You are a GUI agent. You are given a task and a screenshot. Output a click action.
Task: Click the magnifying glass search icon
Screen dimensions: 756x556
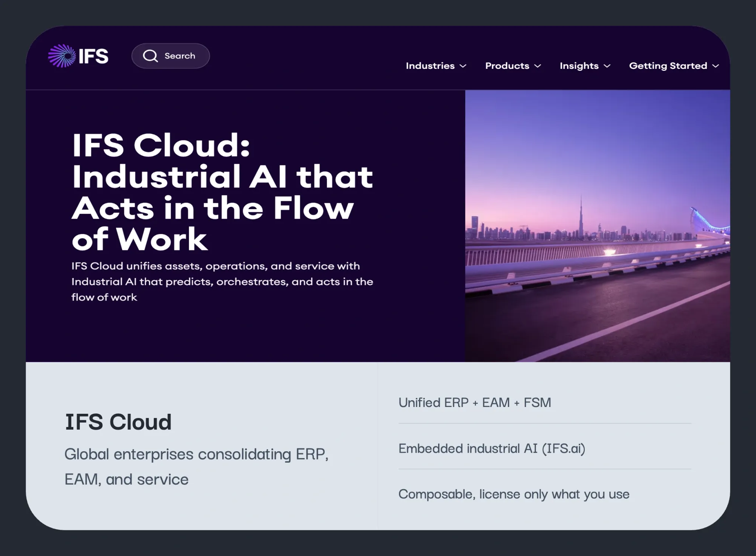click(x=150, y=56)
